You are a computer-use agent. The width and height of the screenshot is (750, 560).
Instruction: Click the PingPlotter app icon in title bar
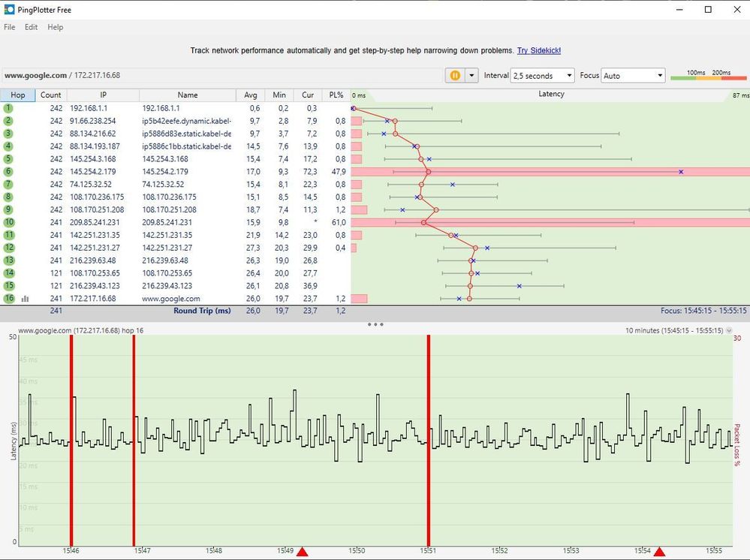tap(9, 10)
